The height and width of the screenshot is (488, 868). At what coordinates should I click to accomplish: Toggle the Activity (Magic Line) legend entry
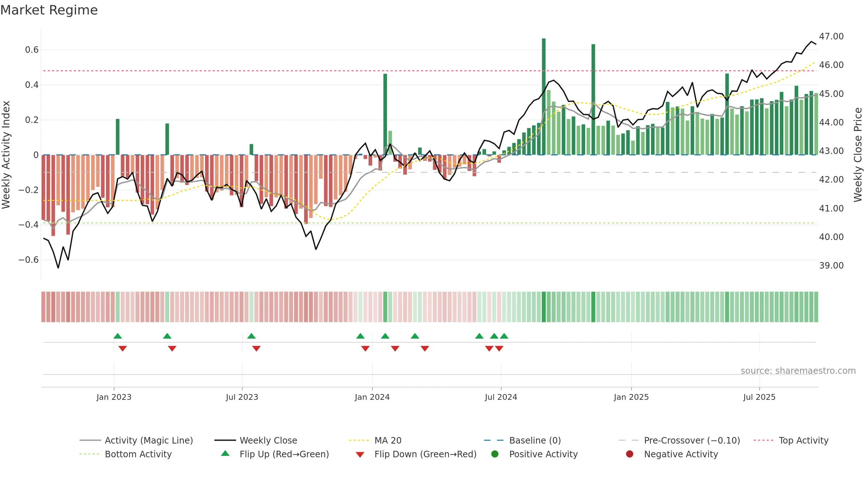(136, 440)
